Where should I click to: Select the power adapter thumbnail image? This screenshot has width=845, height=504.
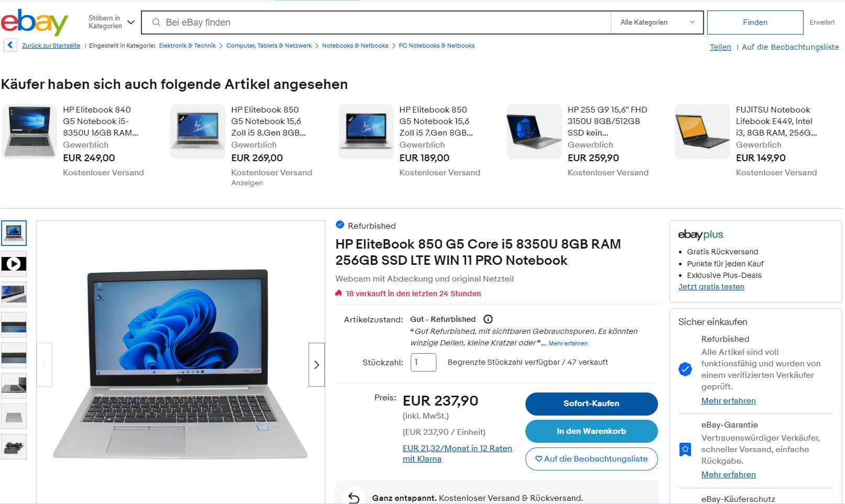click(x=14, y=446)
